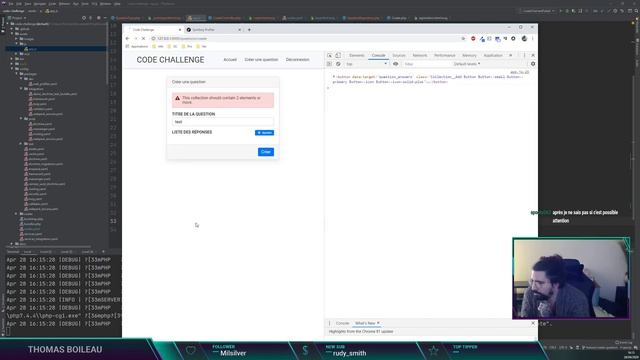Open the drawer three-dot menu

point(330,323)
